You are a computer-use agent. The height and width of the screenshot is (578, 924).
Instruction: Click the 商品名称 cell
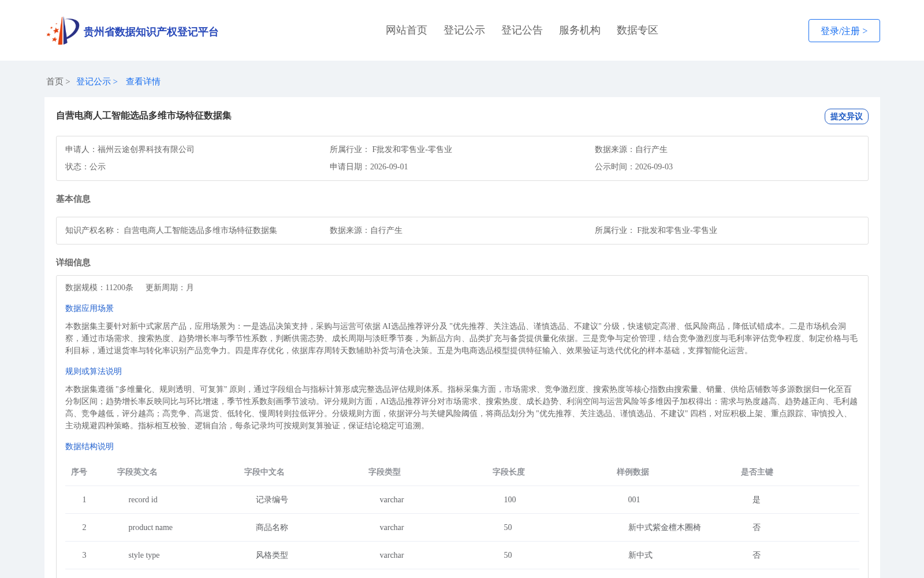click(272, 527)
